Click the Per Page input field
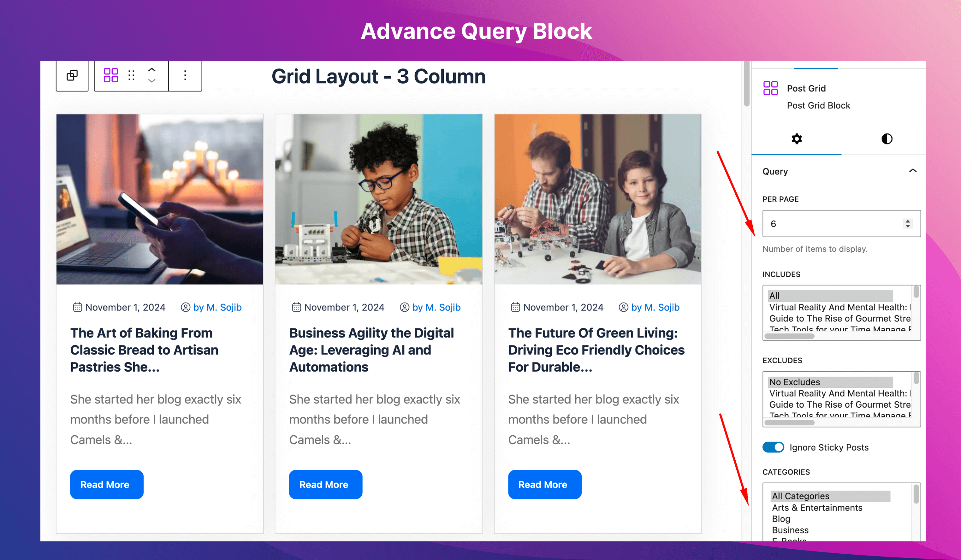 coord(841,224)
